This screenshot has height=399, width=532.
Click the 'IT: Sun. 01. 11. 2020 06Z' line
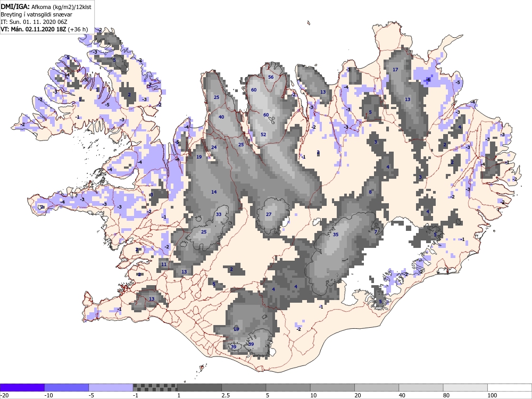point(34,22)
